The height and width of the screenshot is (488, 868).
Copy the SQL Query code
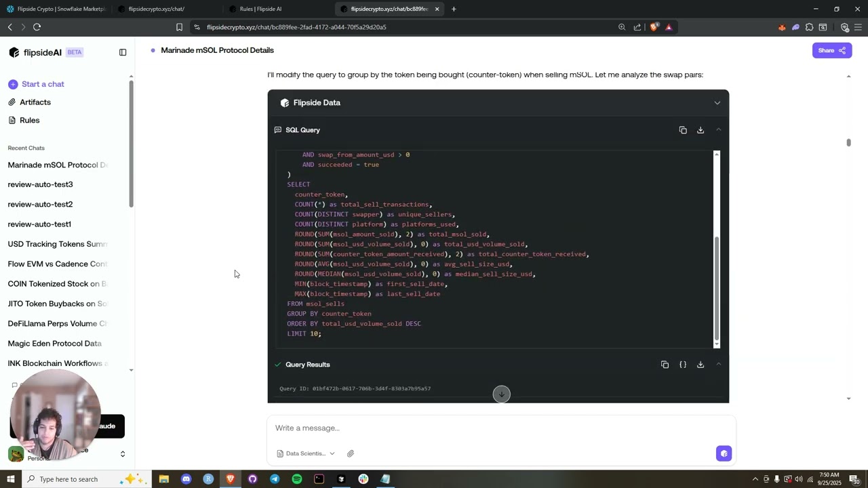[x=683, y=130]
